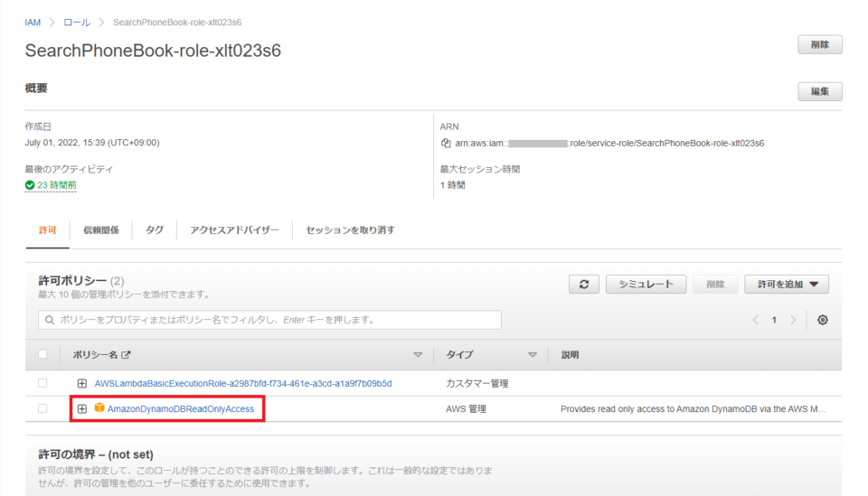Open the 許可を追加 dropdown
The width and height of the screenshot is (868, 496).
click(x=786, y=285)
